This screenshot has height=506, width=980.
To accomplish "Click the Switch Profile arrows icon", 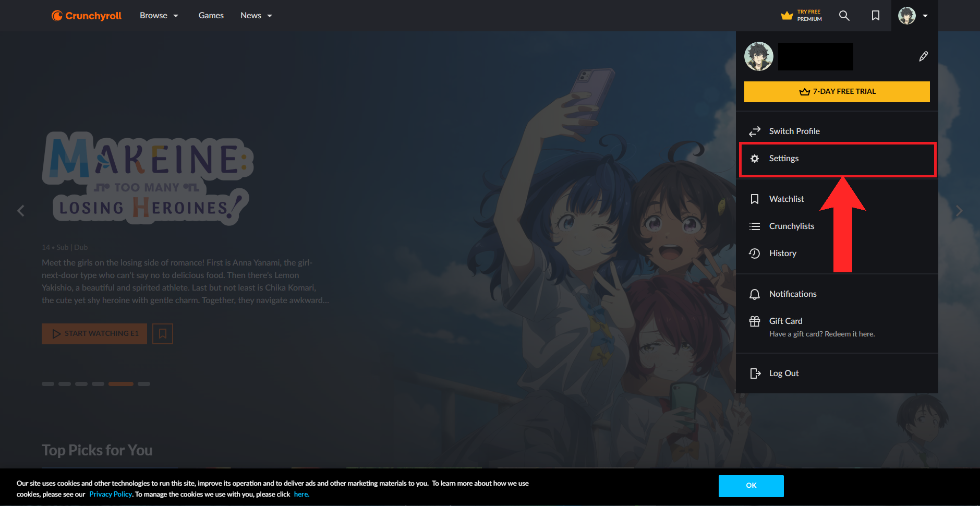I will coord(755,131).
